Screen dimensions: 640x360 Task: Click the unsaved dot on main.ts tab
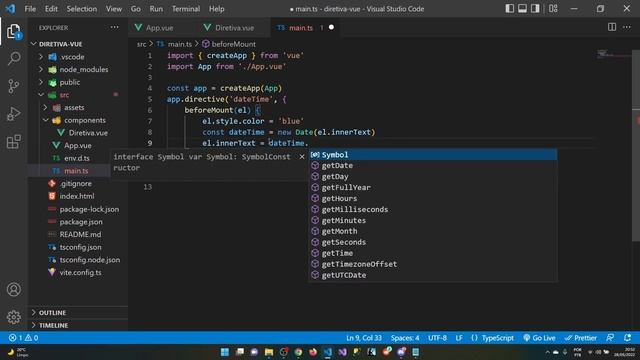[331, 27]
